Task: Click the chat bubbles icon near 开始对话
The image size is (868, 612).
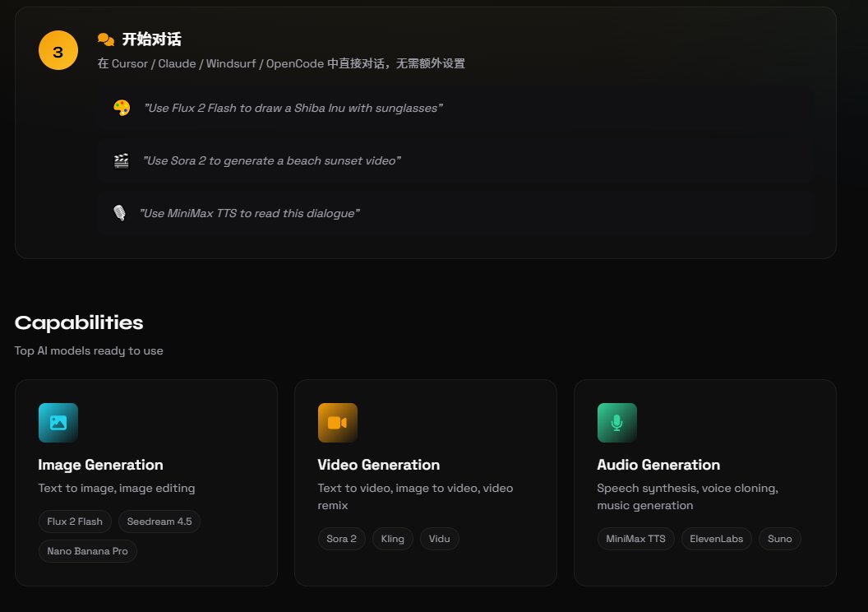Action: pos(105,38)
